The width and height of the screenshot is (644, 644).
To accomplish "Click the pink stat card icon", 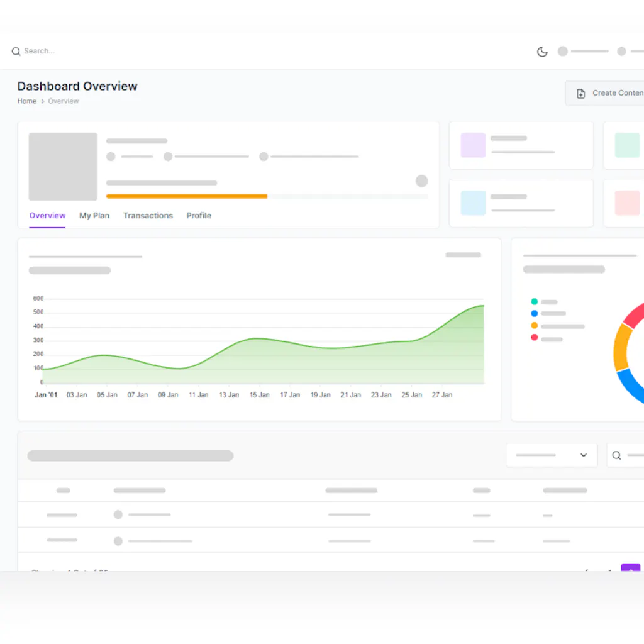I will click(x=627, y=203).
